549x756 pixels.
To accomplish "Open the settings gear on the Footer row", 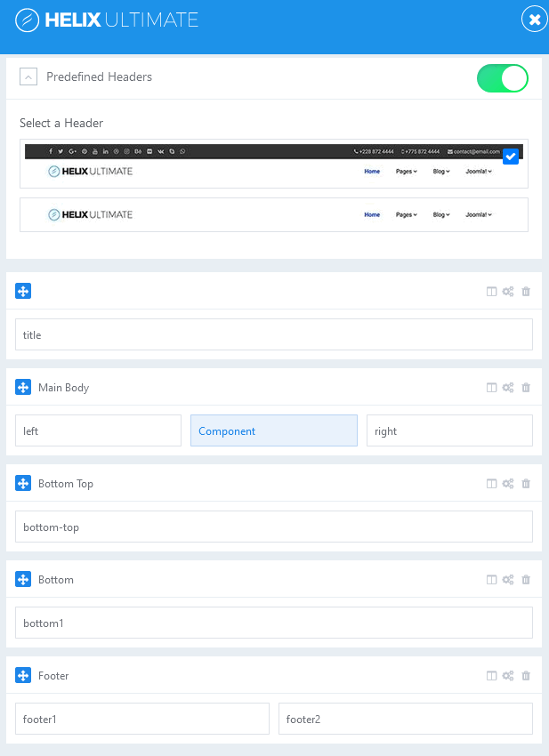I will pos(508,675).
